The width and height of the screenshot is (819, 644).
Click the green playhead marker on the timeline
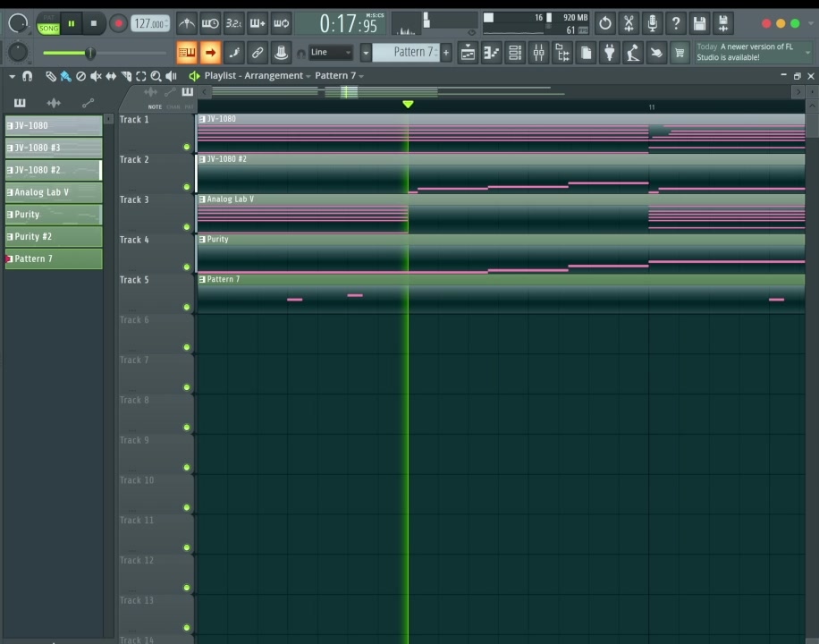click(x=408, y=105)
